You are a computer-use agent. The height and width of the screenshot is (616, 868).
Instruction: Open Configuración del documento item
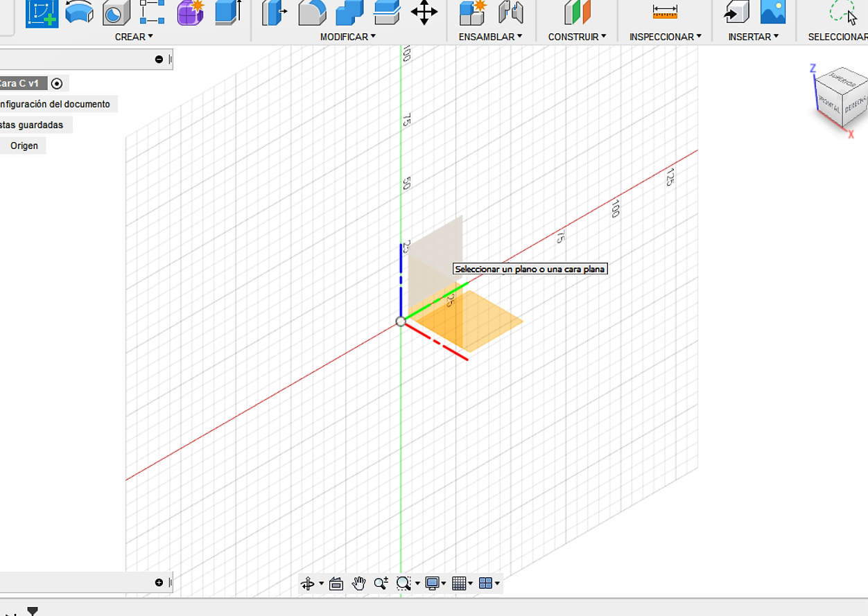[x=55, y=105]
